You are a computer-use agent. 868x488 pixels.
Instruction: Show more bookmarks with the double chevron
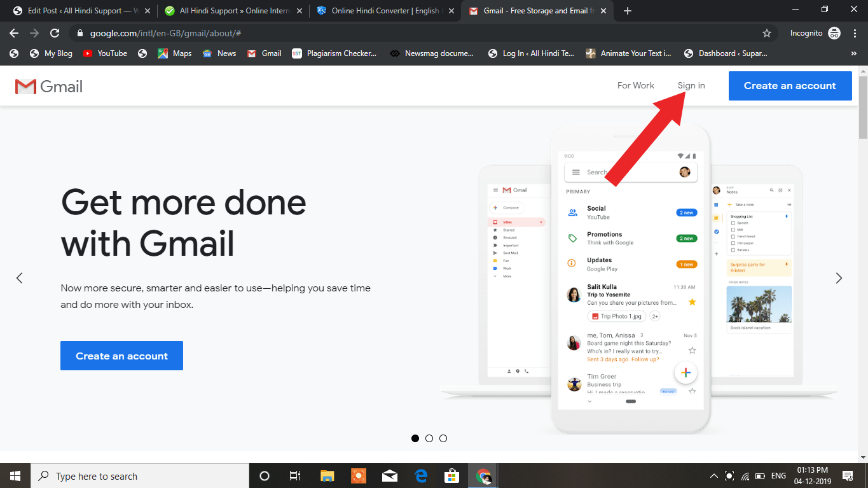pos(853,53)
